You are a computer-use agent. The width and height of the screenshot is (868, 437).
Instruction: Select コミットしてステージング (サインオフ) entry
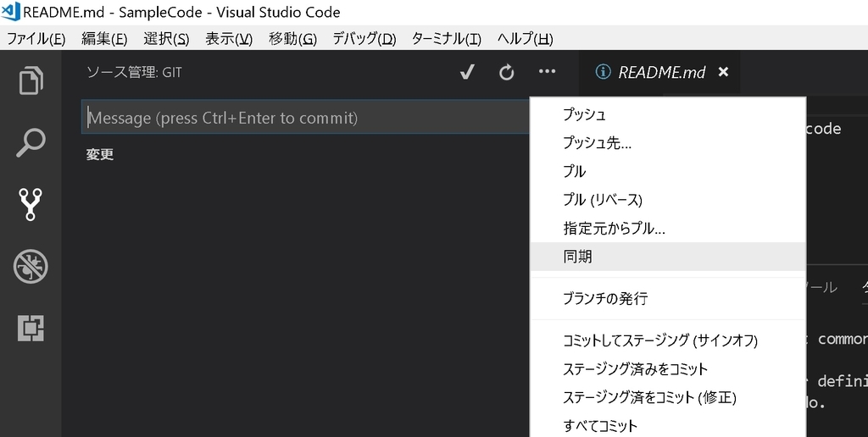coord(668,340)
